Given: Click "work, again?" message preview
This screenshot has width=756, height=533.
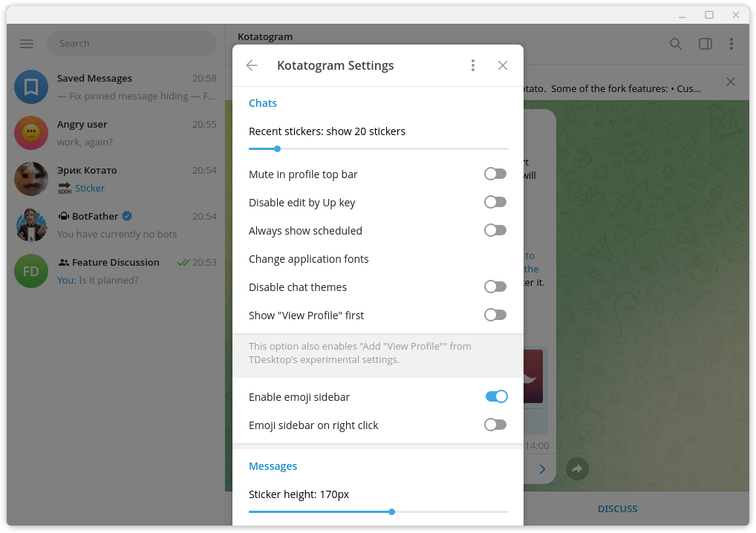Looking at the screenshot, I should click(85, 143).
